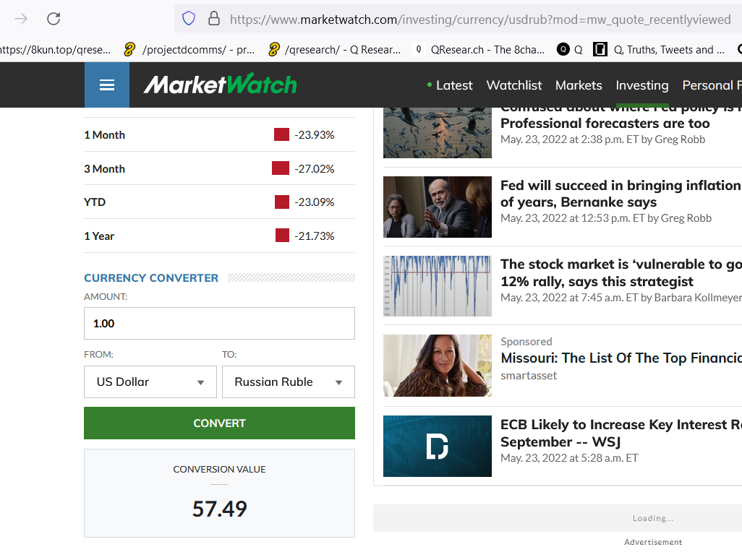Click the YTD row label
742x560 pixels.
tap(95, 202)
